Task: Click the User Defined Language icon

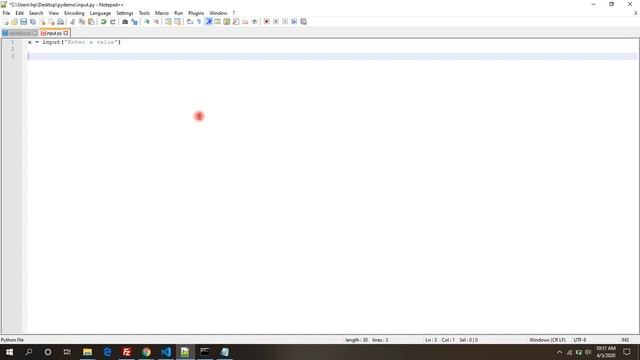Action: point(218,22)
